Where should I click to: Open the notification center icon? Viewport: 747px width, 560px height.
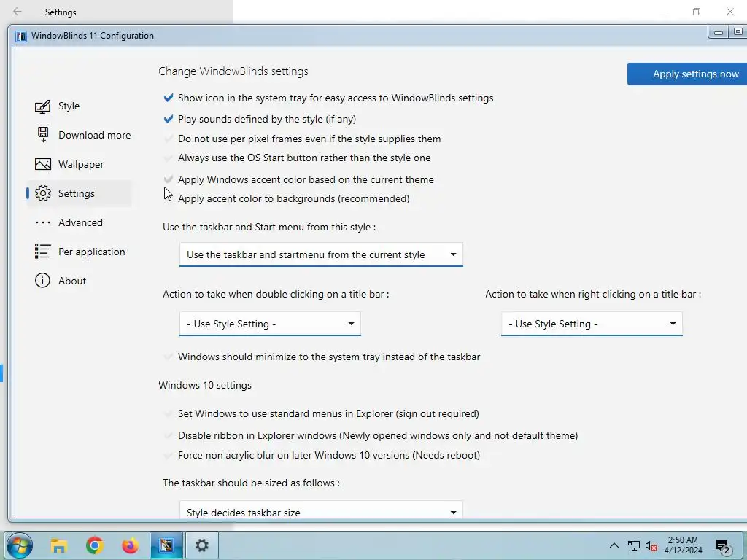pyautogui.click(x=723, y=547)
